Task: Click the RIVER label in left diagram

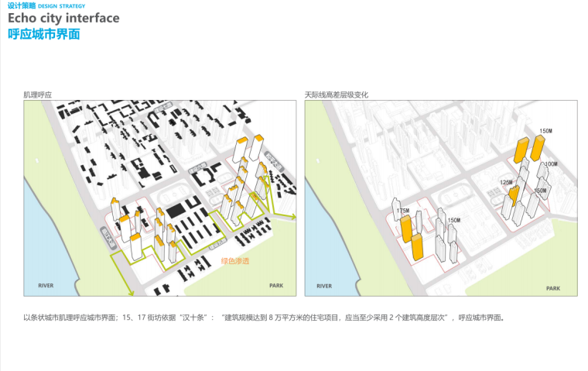Action: tap(46, 286)
